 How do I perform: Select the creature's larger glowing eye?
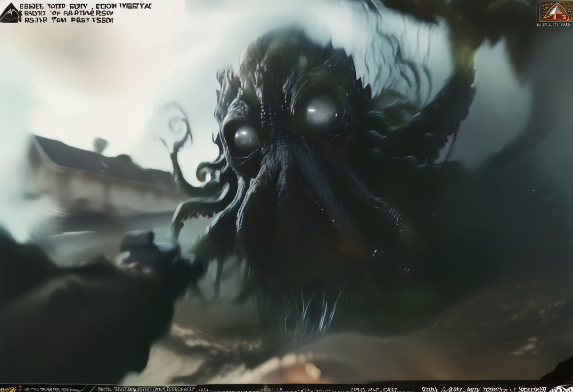pyautogui.click(x=322, y=112)
